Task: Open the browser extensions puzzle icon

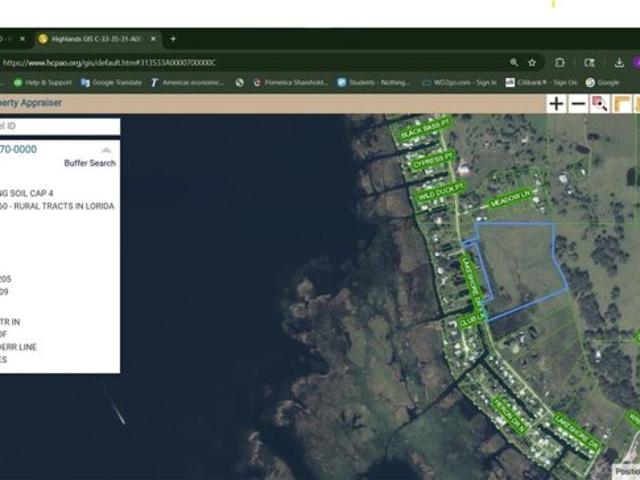Action: coord(560,62)
